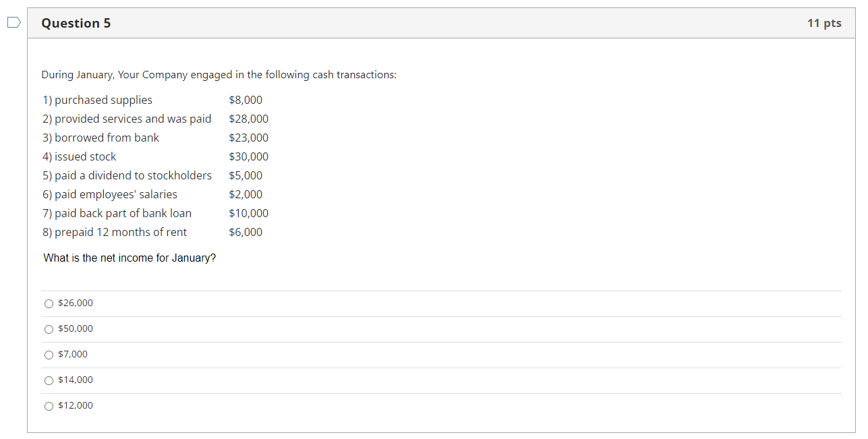
Task: Select the $14,000 answer choice
Action: coord(49,380)
